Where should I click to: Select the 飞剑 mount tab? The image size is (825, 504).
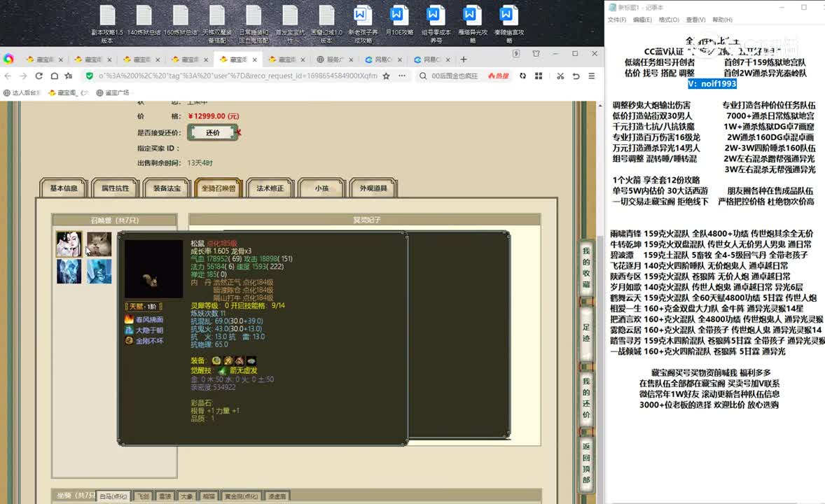(x=143, y=496)
